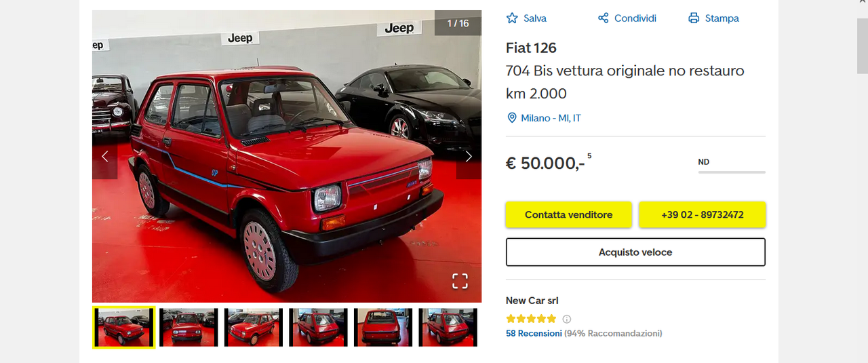Viewport: 868px width, 363px height.
Task: Click the five-star seller rating
Action: click(531, 319)
